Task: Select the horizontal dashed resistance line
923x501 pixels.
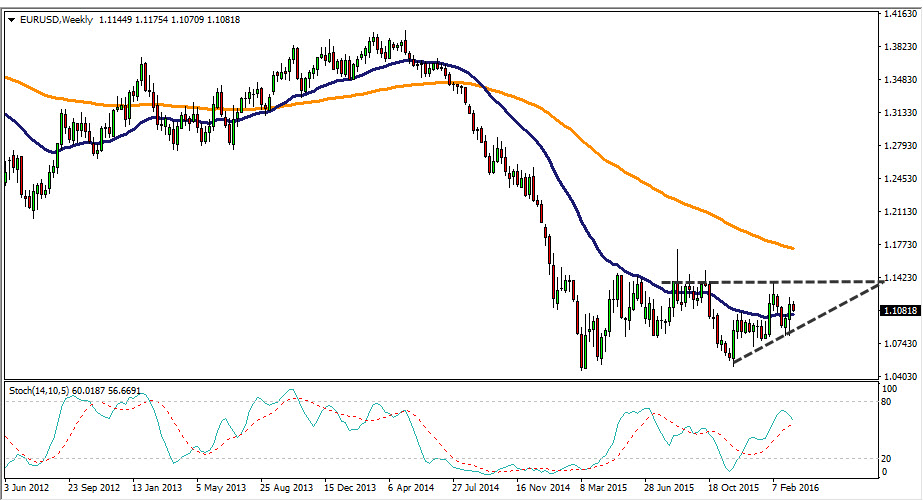Action: 780,282
